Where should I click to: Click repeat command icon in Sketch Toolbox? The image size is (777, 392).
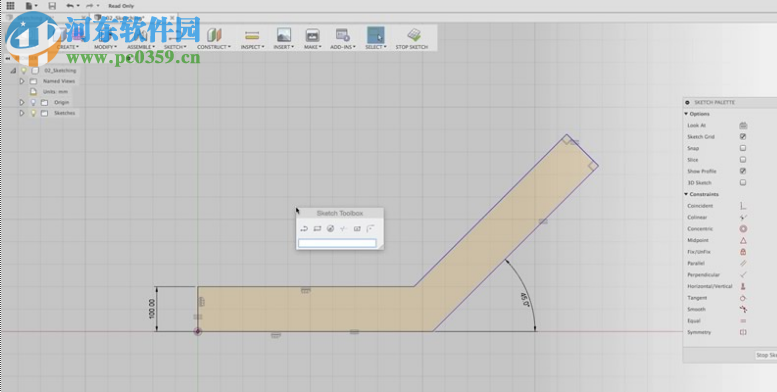(304, 228)
